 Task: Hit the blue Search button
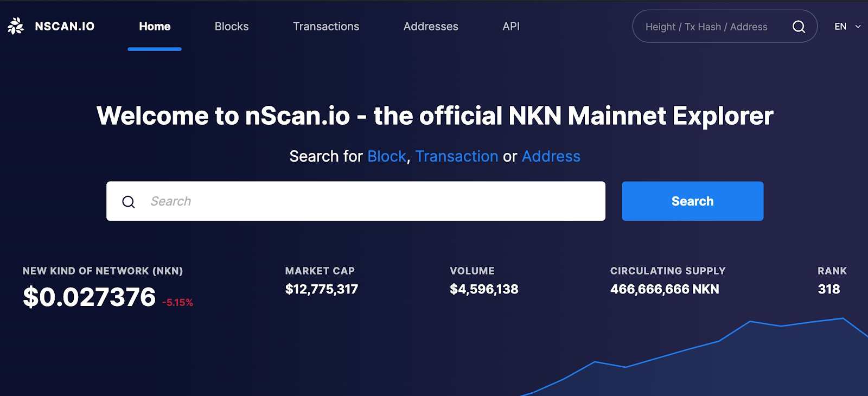(x=693, y=201)
